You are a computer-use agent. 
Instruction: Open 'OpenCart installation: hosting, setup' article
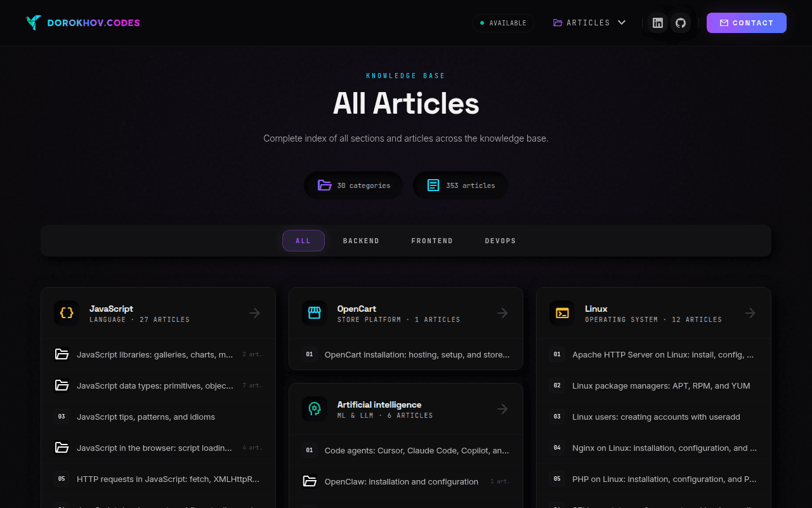tap(406, 354)
